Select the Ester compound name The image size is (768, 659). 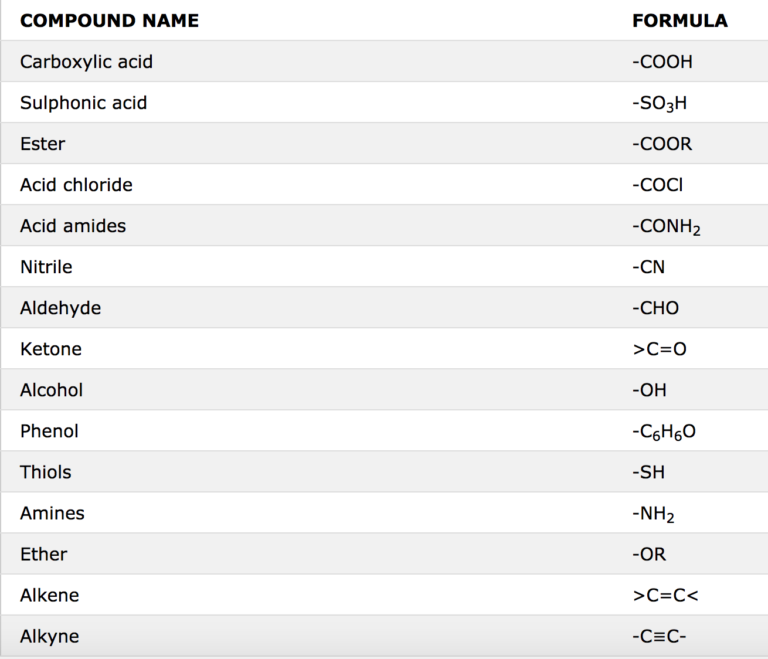[43, 144]
